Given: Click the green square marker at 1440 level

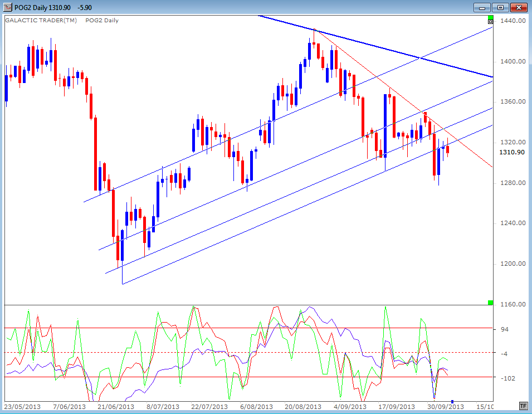Looking at the screenshot, I should pos(490,17).
